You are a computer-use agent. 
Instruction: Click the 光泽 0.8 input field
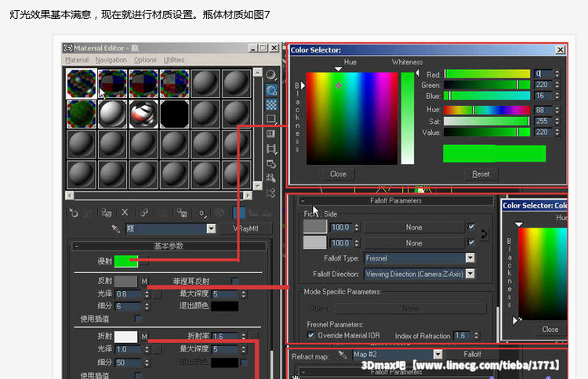(x=129, y=294)
